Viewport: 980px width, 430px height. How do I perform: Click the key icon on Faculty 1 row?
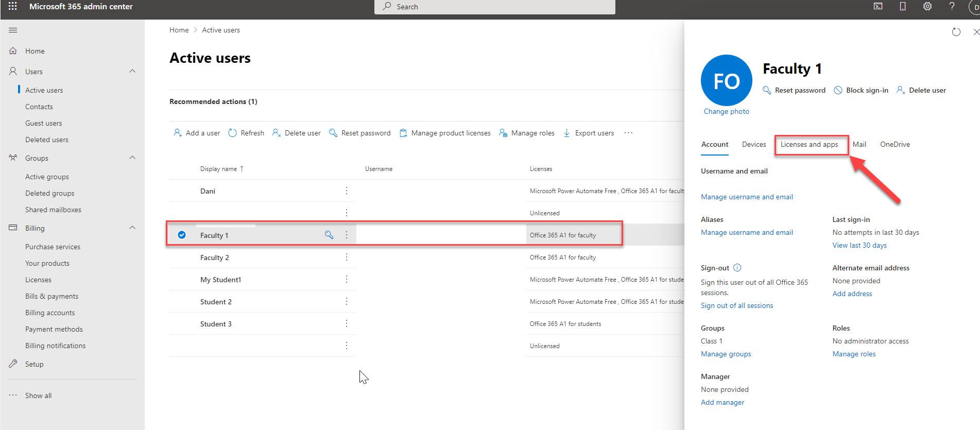pyautogui.click(x=329, y=235)
